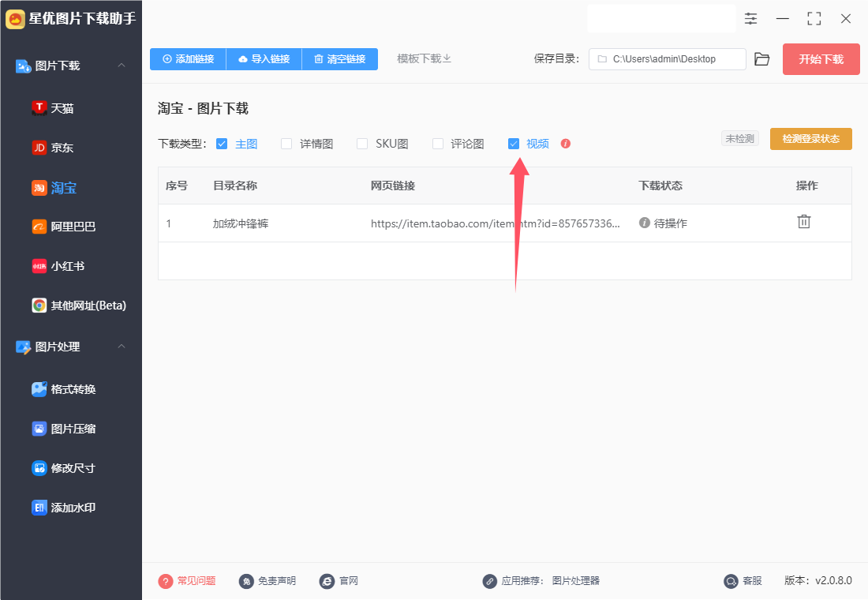Open the 图片处理器 recommended app link
Viewport: 868px width, 600px height.
576,580
